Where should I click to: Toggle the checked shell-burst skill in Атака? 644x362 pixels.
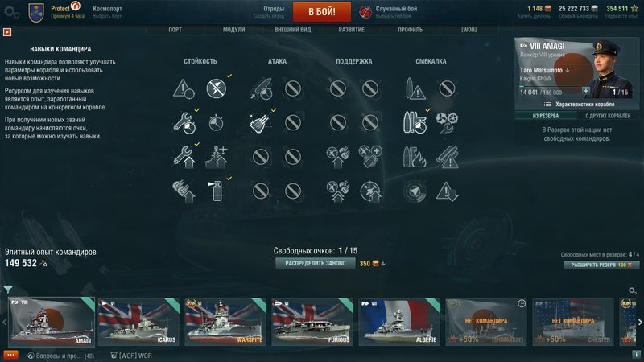pos(260,122)
